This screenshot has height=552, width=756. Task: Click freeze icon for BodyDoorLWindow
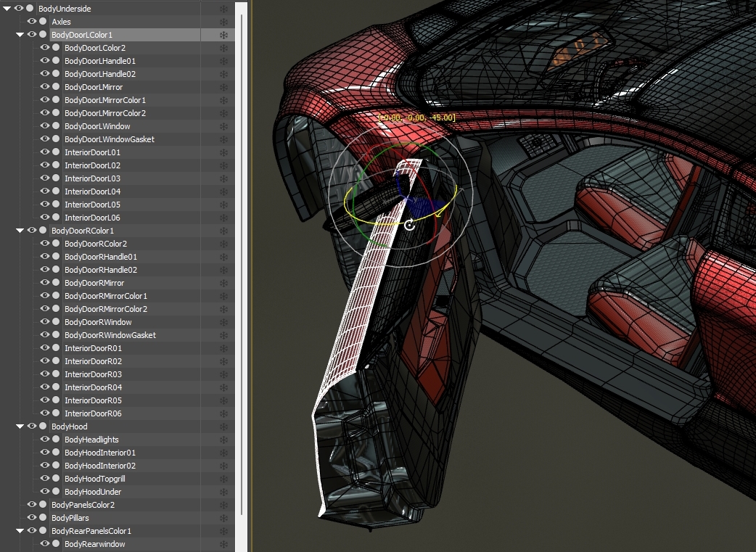pyautogui.click(x=223, y=126)
